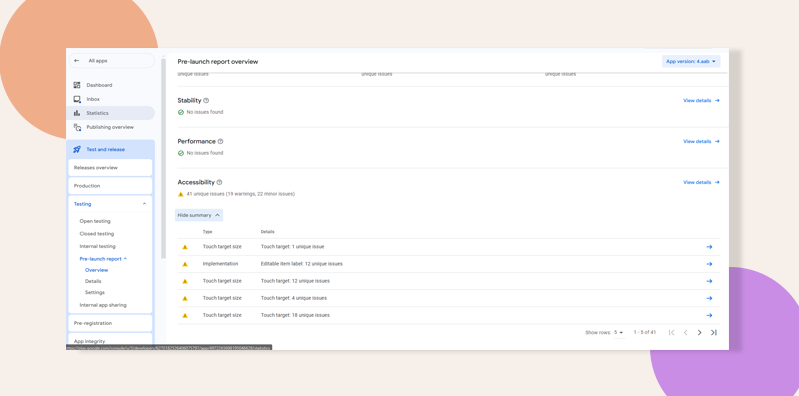Open the App version: 4.aab dropdown
The width and height of the screenshot is (799, 396).
[x=691, y=62]
